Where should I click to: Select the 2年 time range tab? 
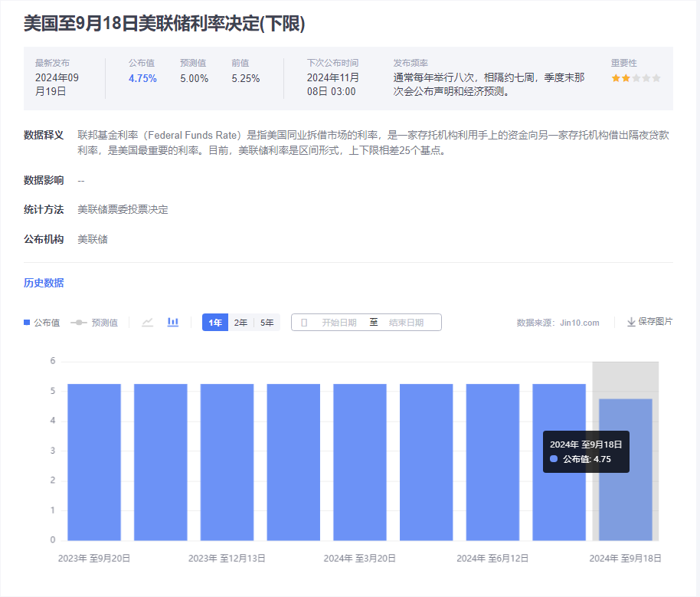(x=240, y=323)
